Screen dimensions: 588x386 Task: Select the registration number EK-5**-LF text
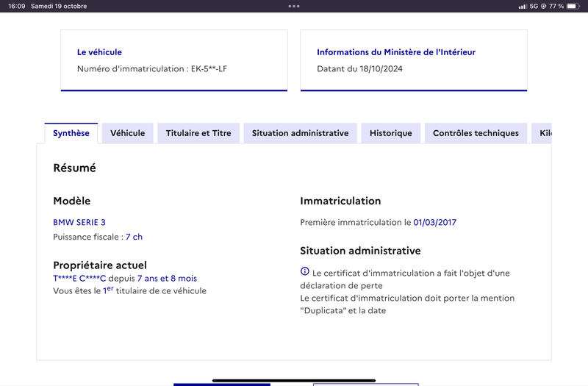point(209,68)
